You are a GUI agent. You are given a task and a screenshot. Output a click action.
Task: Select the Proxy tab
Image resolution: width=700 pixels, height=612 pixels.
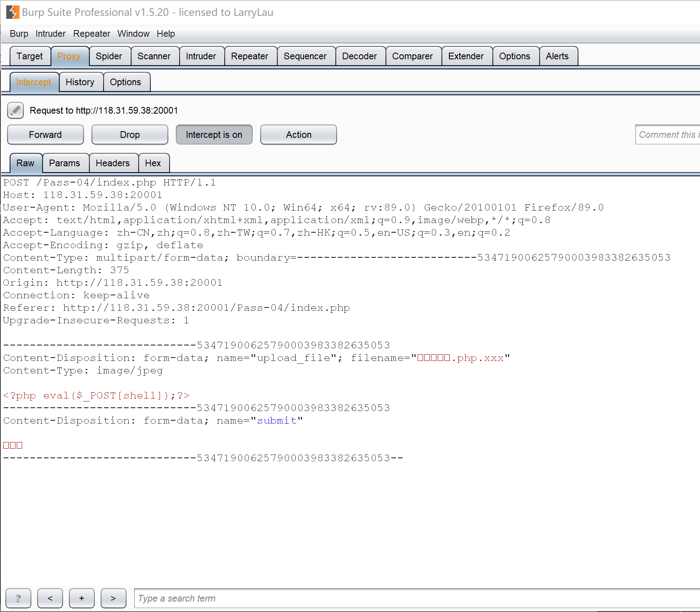(x=69, y=56)
